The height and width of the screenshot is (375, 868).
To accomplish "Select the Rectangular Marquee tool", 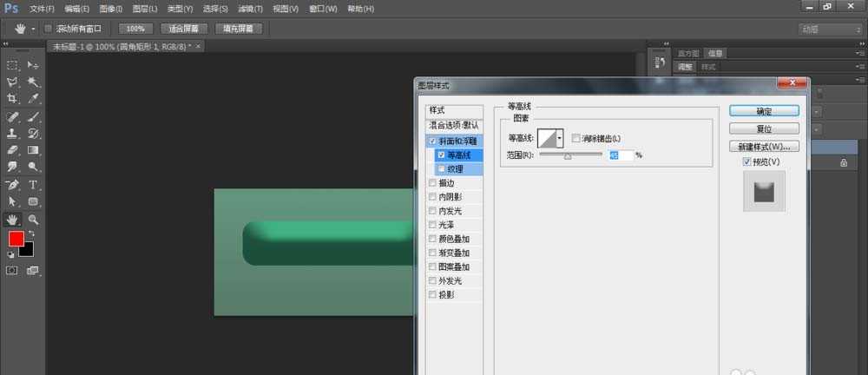I will coord(12,65).
